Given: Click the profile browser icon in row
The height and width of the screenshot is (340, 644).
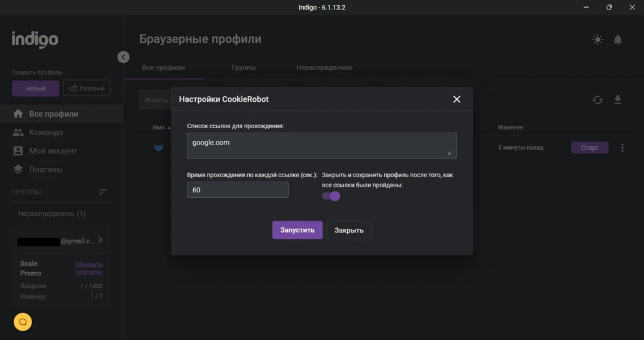Looking at the screenshot, I should pos(158,148).
